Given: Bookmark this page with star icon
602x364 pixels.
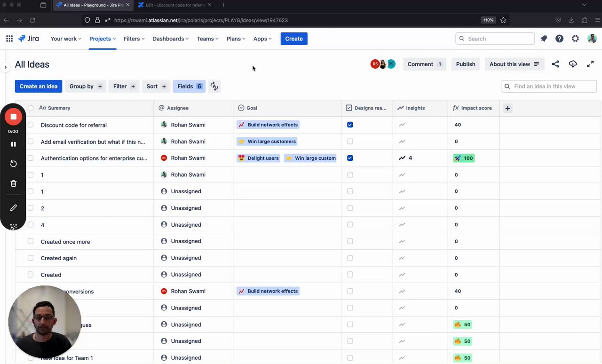Looking at the screenshot, I should coord(503,20).
